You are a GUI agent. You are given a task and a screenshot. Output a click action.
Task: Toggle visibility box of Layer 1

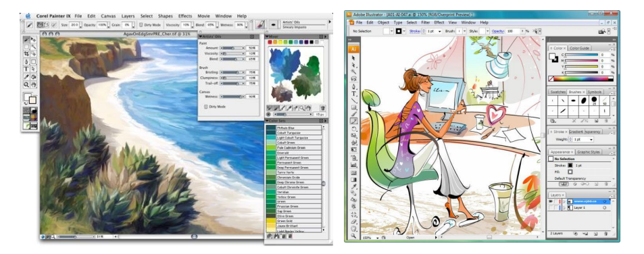(550, 207)
